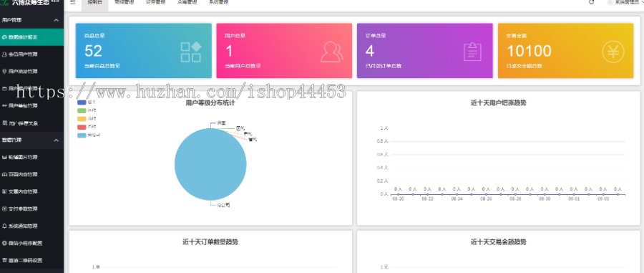Toggle the red legend swatch in the pie chart
This screenshot has width=644, height=273.
82,127
